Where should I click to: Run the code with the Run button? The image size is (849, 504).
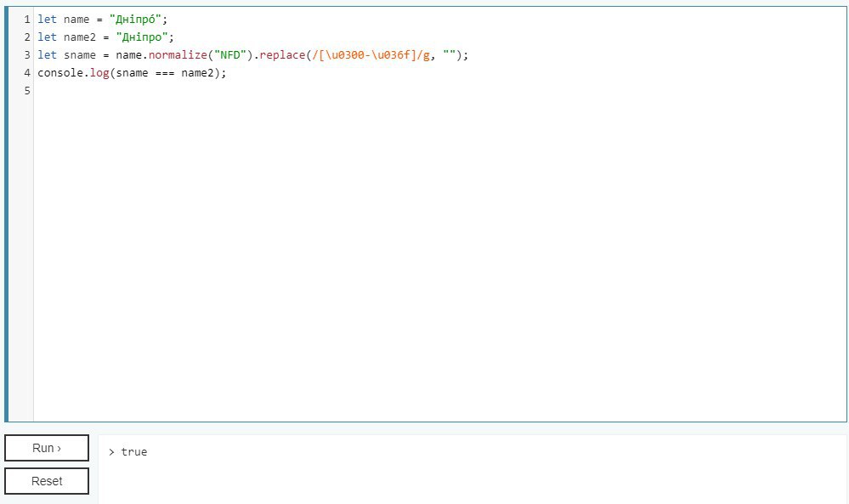tap(47, 448)
